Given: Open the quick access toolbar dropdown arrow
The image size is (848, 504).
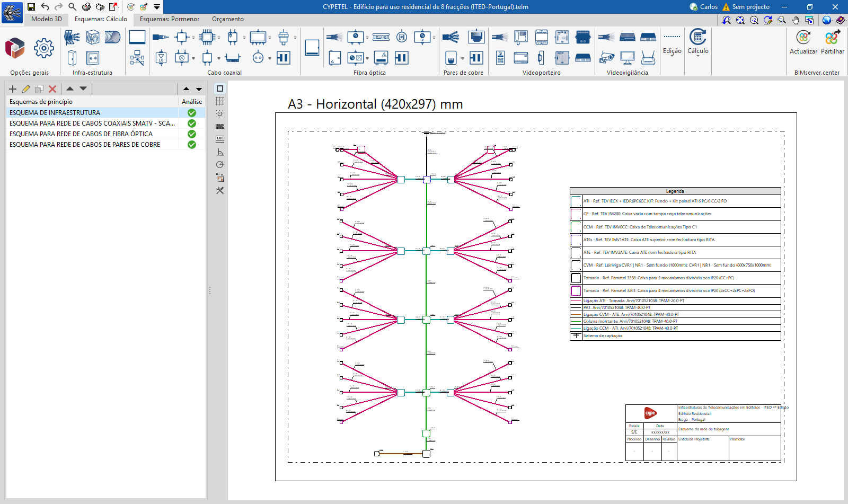Looking at the screenshot, I should (157, 7).
